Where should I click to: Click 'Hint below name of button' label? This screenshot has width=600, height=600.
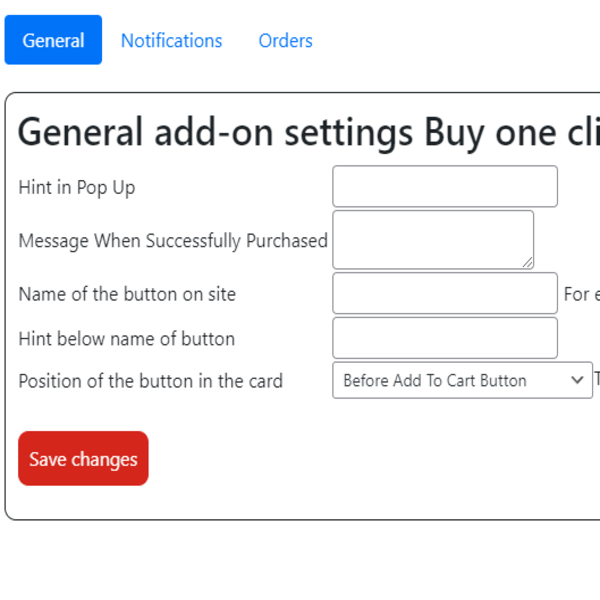pyautogui.click(x=127, y=339)
